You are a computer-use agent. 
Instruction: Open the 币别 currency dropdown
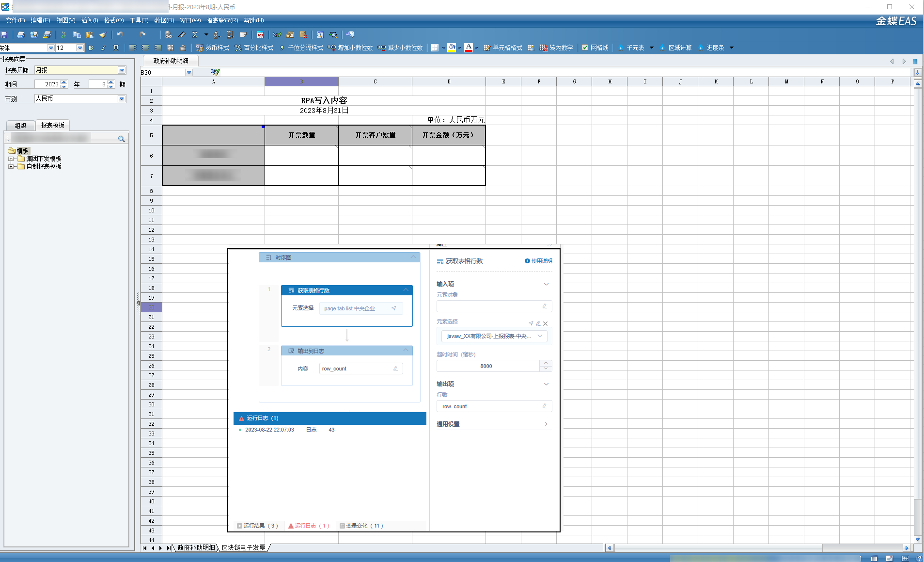point(122,98)
